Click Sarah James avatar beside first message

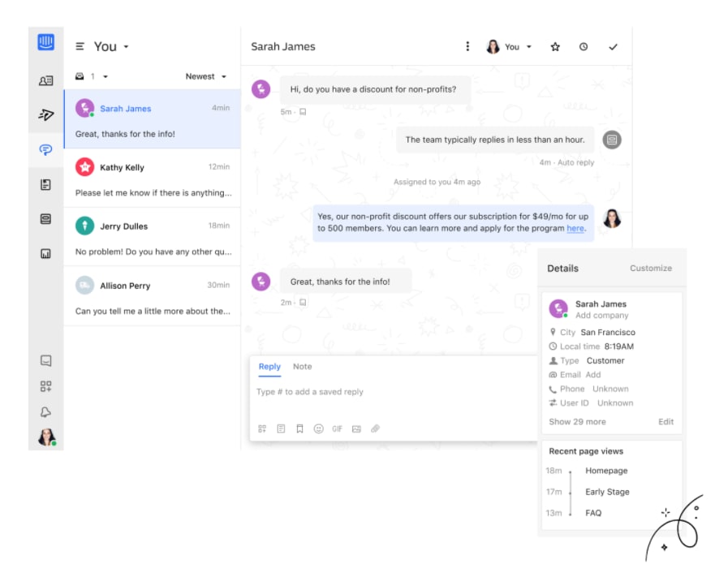pos(261,89)
